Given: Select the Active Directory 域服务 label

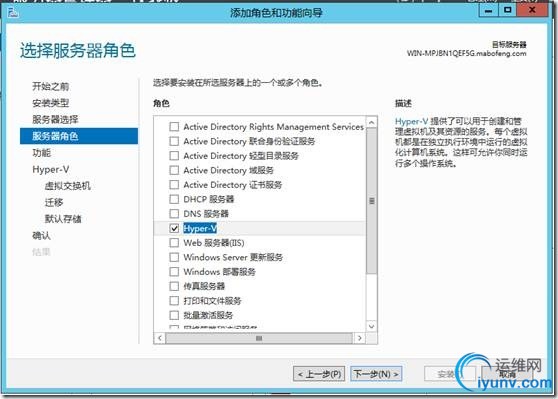Looking at the screenshot, I should pyautogui.click(x=228, y=170).
